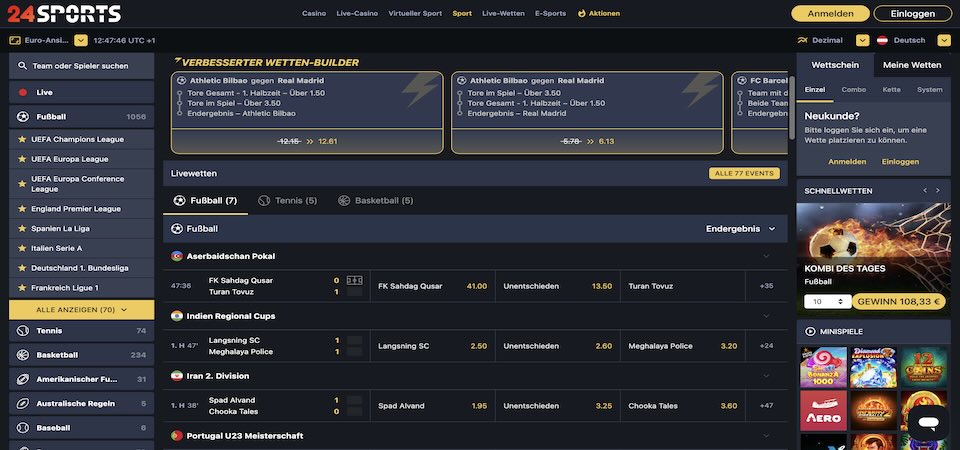Click the yellow Anmelden header button
Image resolution: width=960 pixels, height=450 pixels.
830,13
